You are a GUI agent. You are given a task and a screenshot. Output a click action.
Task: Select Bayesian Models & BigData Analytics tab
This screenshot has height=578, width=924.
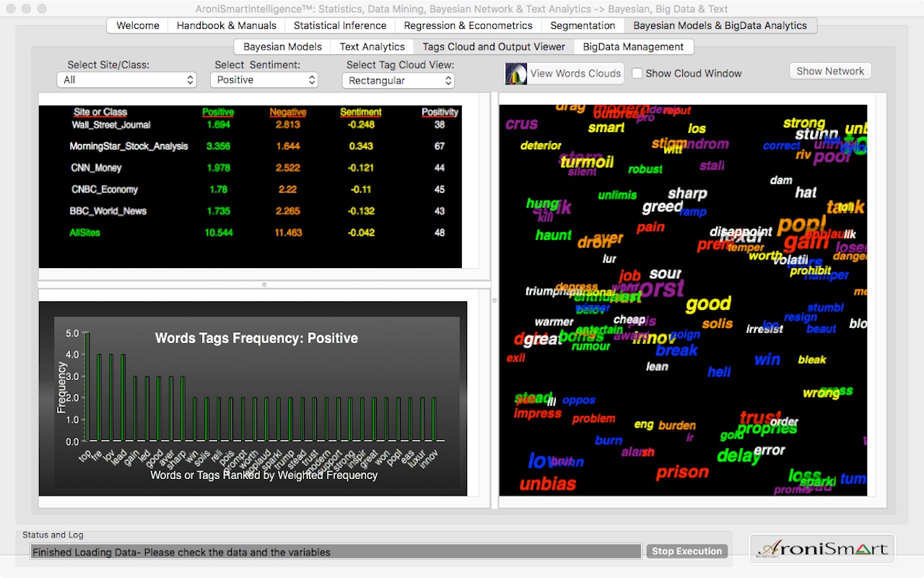tap(720, 25)
